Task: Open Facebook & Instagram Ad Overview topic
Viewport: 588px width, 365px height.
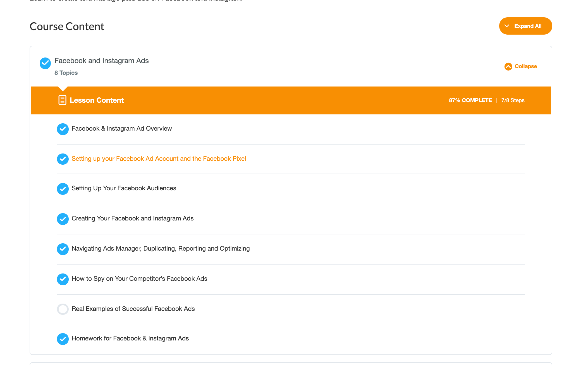Action: [122, 129]
